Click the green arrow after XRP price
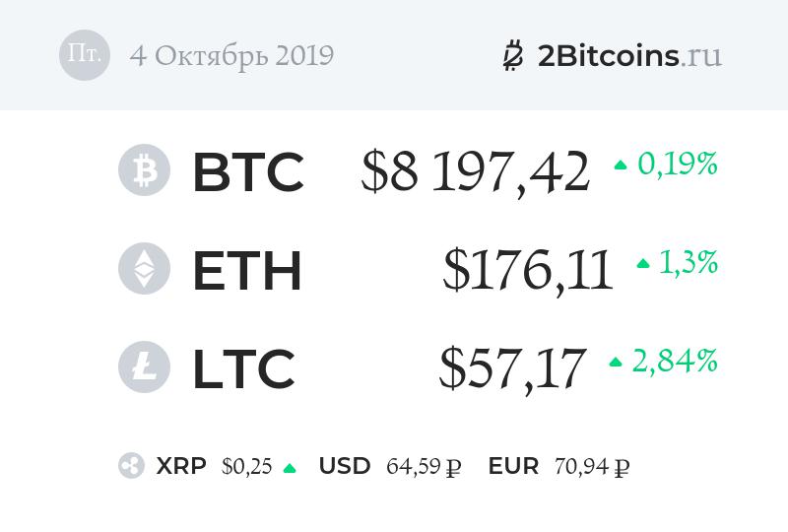Screen dimensions: 788x532 click(x=290, y=468)
